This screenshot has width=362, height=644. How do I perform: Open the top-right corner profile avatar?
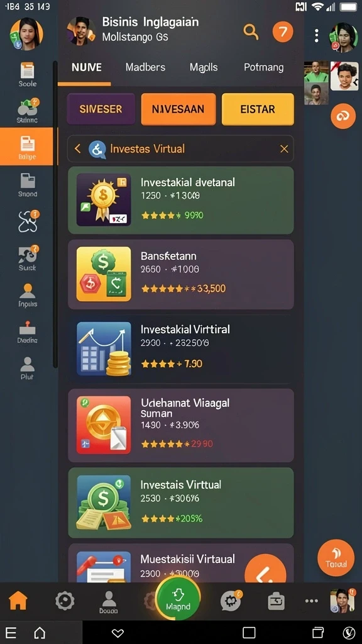343,36
